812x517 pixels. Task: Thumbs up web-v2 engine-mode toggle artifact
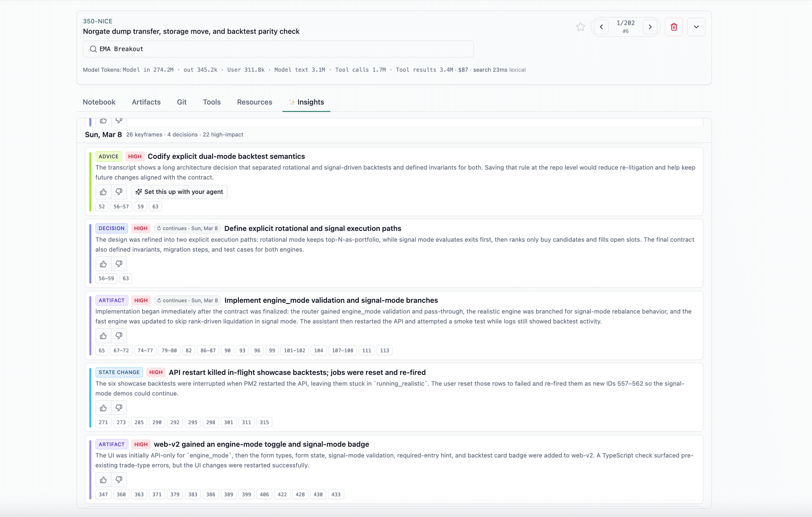(103, 480)
